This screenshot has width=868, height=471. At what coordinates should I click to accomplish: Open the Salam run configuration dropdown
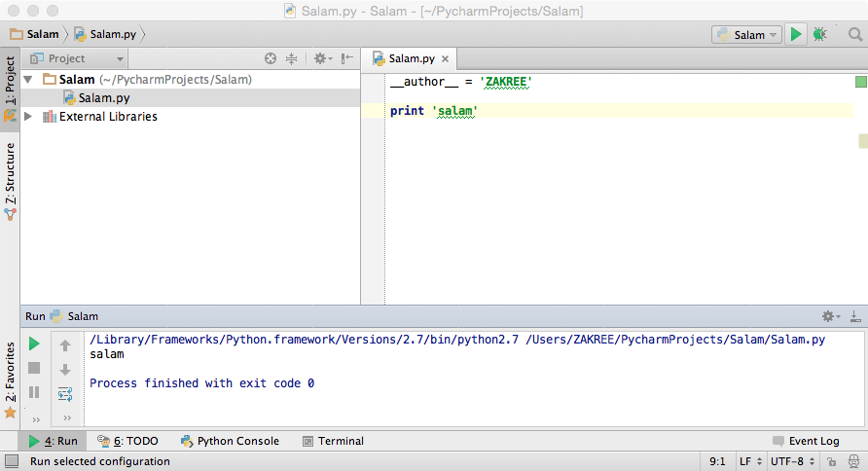tap(747, 35)
